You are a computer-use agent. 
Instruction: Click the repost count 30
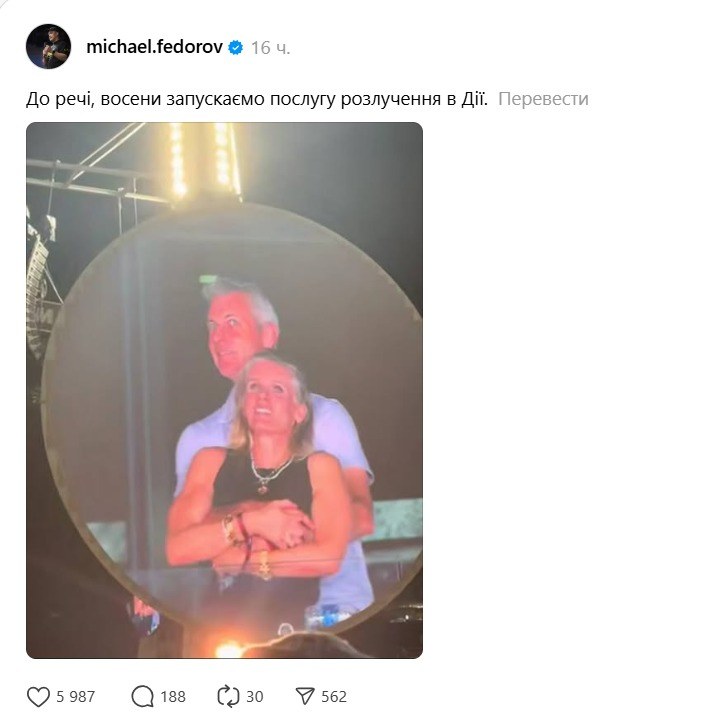point(254,697)
